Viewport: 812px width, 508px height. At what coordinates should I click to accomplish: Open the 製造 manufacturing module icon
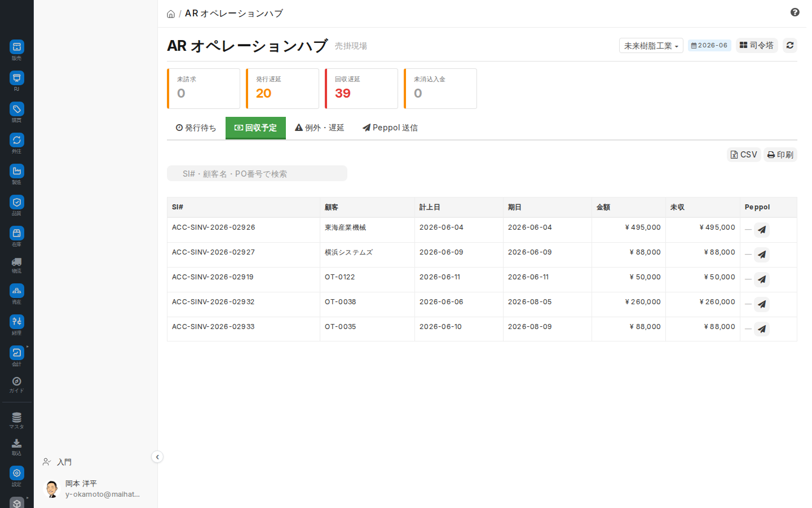pos(17,171)
